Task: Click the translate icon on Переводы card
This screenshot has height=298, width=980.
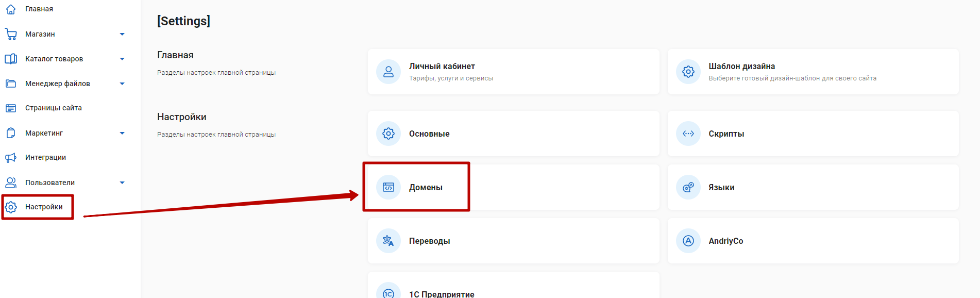Action: pos(388,241)
